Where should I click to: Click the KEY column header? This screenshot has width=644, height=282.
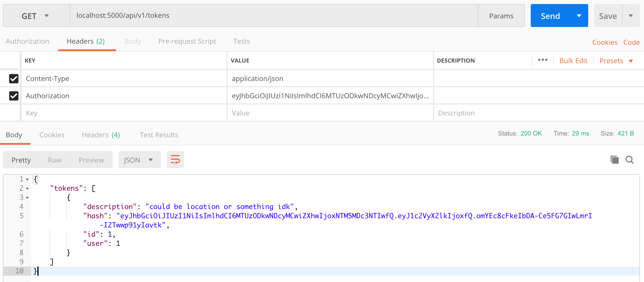pos(30,61)
